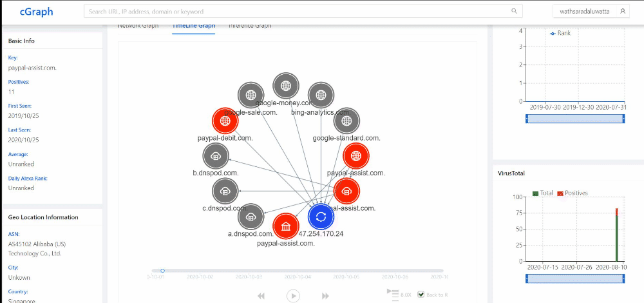Select the red bank icon paypal-assist node
The height and width of the screenshot is (303, 644).
(286, 227)
